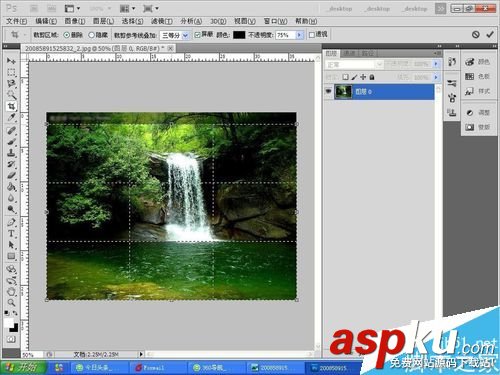Open layer fill 100% arrow
This screenshot has width=500, height=375.
436,77
